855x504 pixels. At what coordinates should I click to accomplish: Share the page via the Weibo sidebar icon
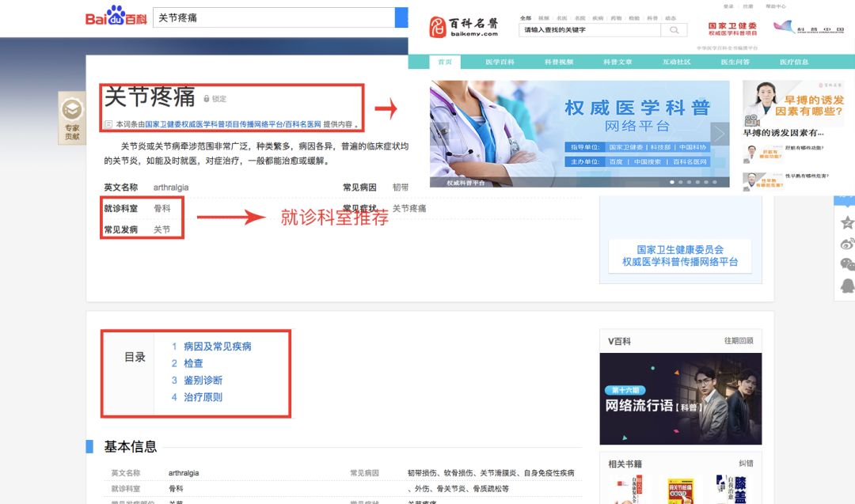pos(847,244)
